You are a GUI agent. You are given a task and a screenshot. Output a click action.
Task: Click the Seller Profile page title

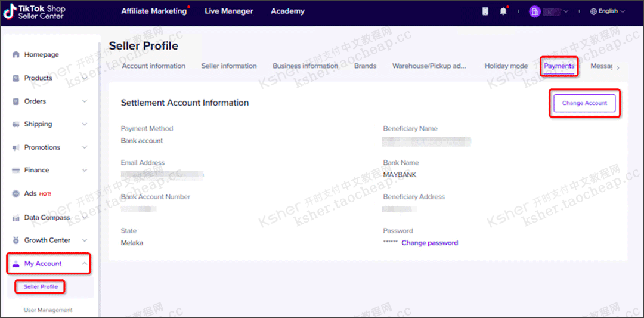point(143,45)
